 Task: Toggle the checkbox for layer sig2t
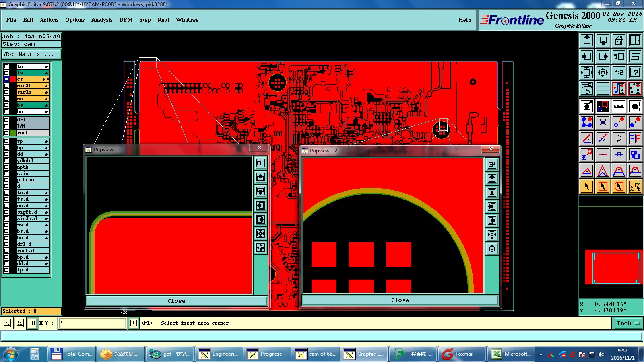coord(6,86)
